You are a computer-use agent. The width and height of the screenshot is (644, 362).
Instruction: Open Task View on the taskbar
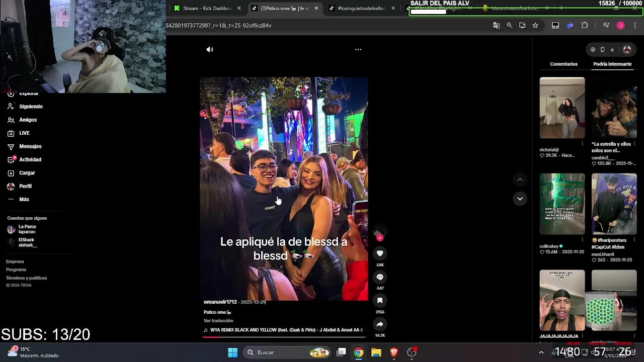[x=341, y=352]
